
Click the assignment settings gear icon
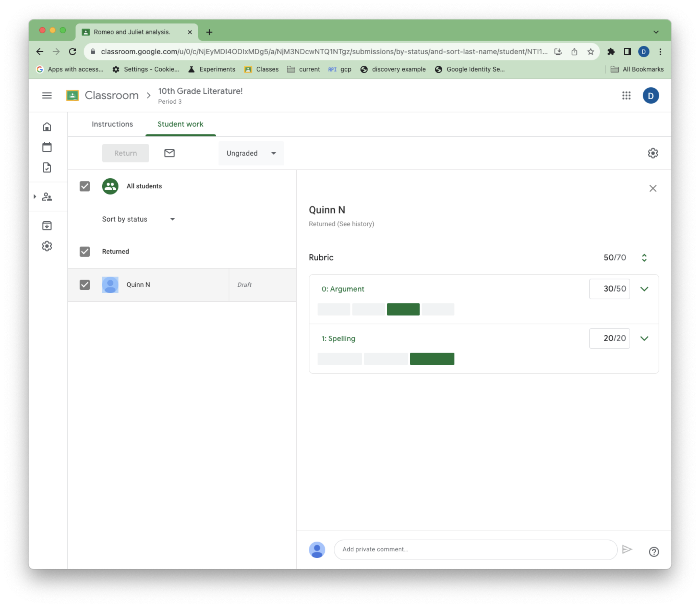click(x=653, y=153)
